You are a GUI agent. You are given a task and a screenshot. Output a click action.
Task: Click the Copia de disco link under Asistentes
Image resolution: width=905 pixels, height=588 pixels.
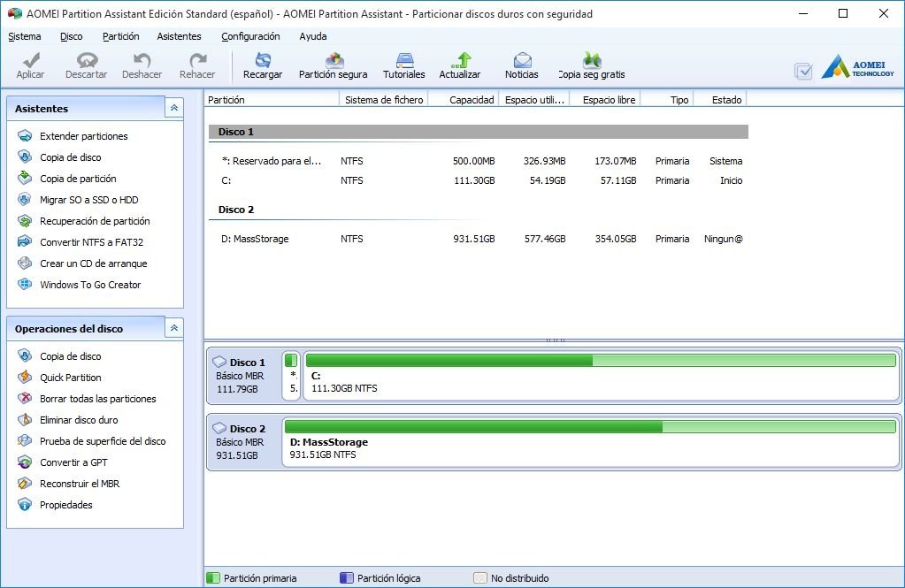71,157
